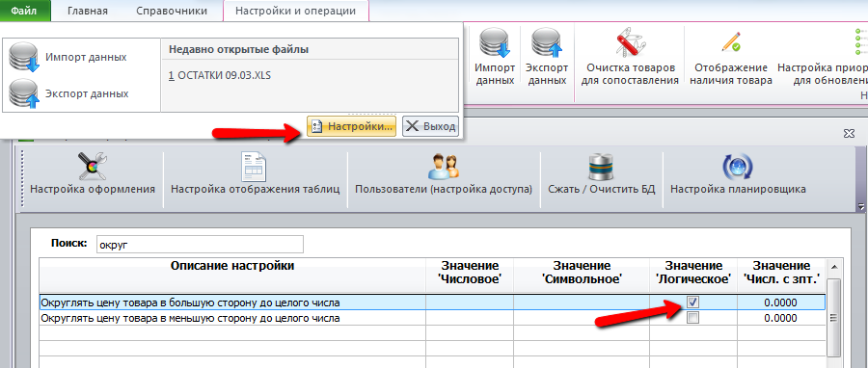Click the Выход button
Viewport: 868px width, 368px height.
430,126
